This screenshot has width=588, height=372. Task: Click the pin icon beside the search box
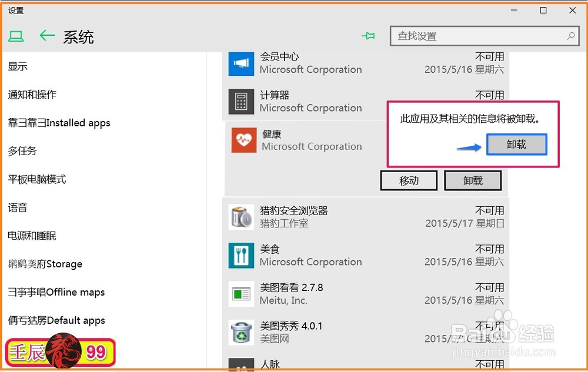point(369,36)
